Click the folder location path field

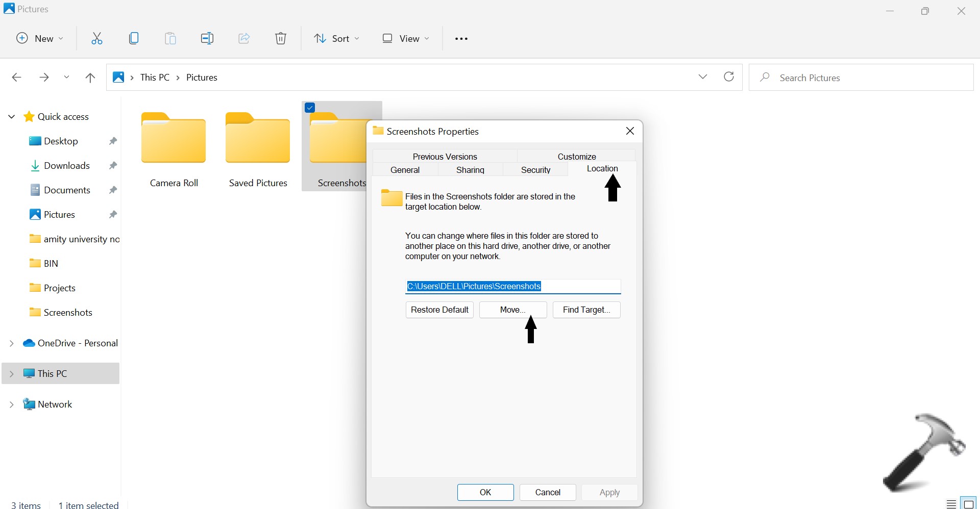pos(513,287)
